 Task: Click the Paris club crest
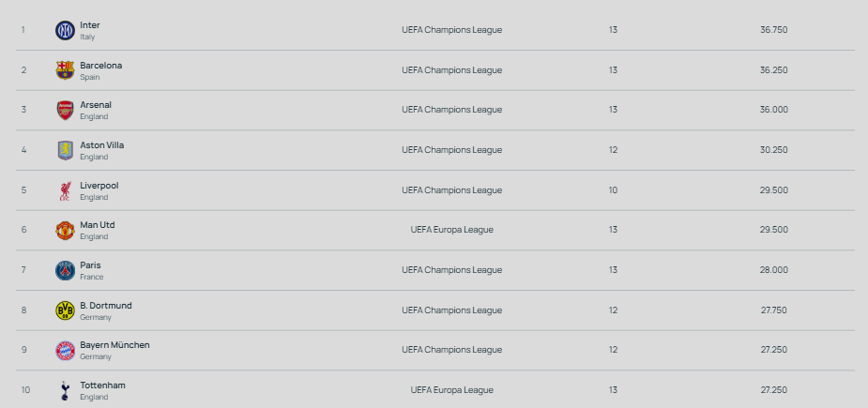pos(65,270)
